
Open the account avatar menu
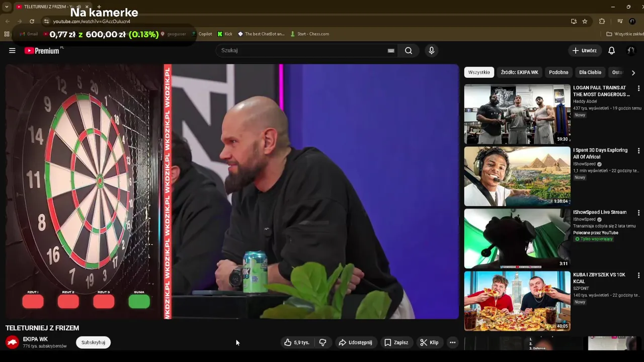coord(630,50)
